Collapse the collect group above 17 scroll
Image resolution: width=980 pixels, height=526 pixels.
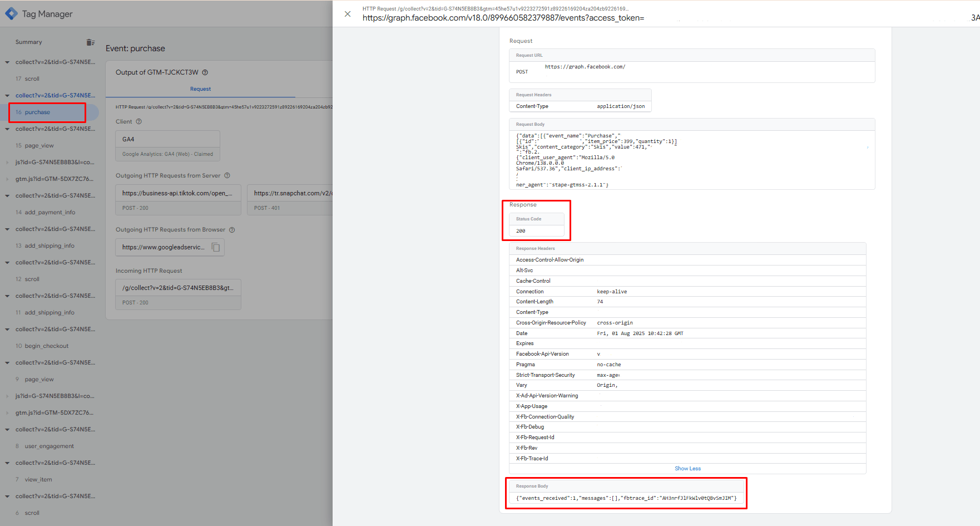pos(7,62)
